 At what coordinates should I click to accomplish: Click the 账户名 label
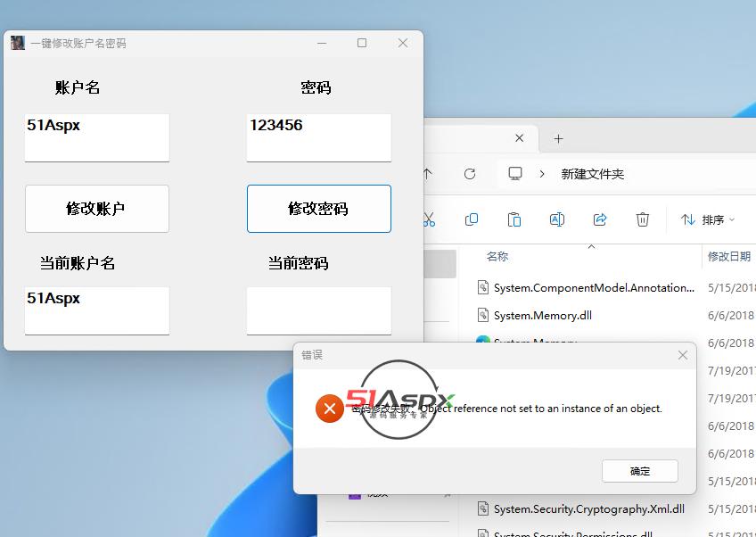pos(78,87)
